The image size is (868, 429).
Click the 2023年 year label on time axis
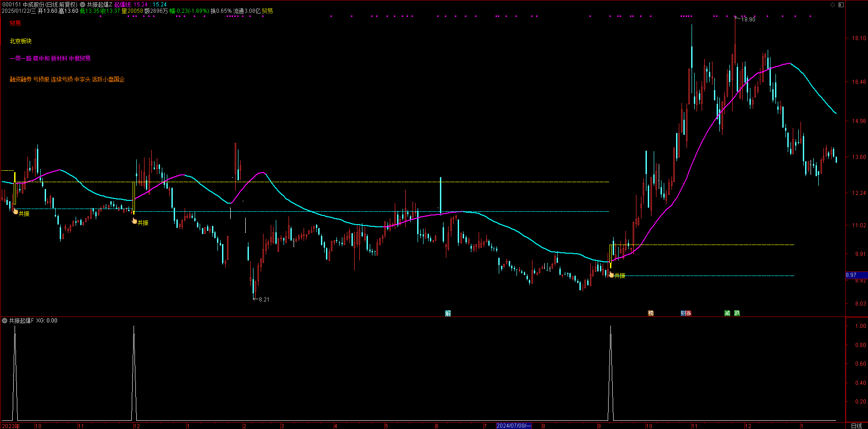click(x=11, y=426)
